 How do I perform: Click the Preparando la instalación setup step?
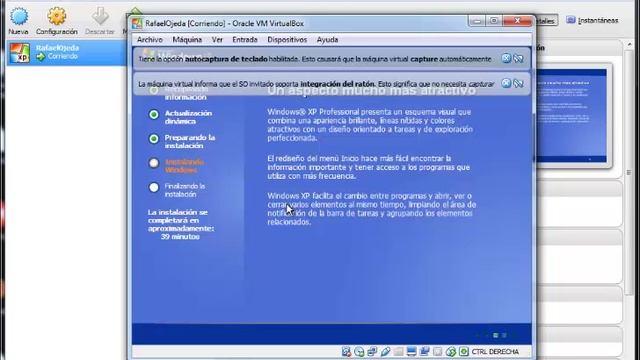(182, 142)
